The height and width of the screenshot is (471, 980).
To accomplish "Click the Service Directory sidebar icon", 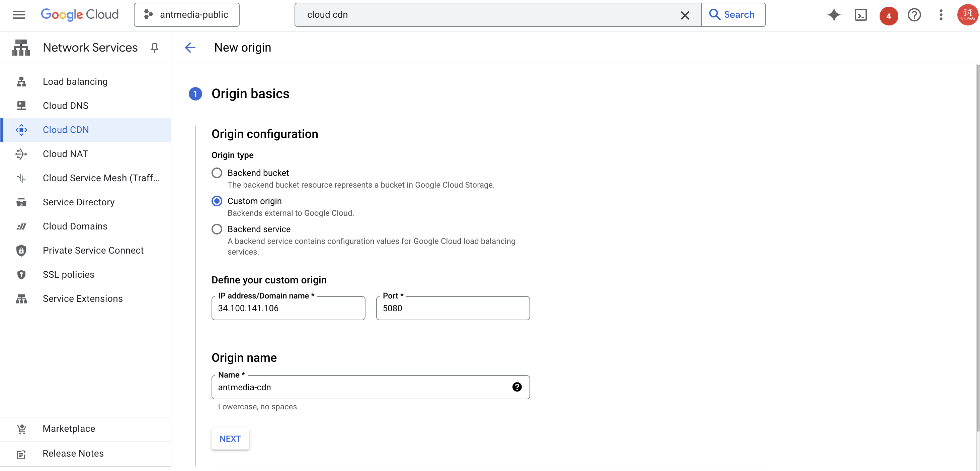I will [x=21, y=202].
